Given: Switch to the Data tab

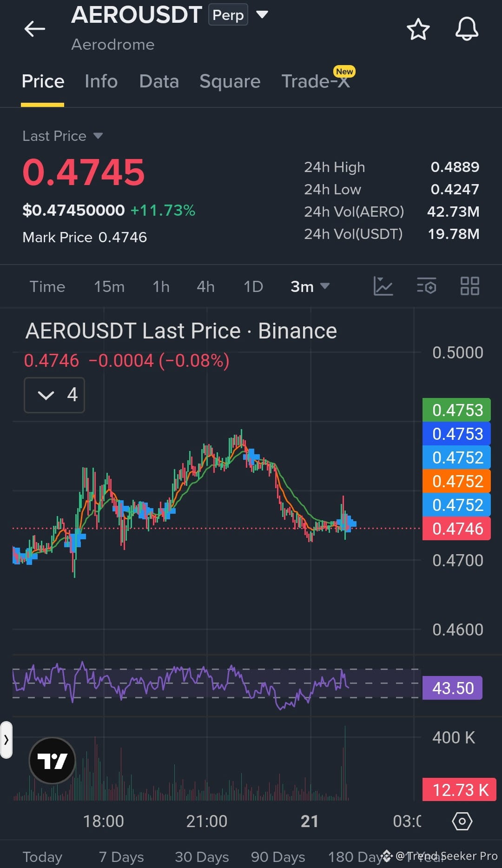Looking at the screenshot, I should (159, 81).
